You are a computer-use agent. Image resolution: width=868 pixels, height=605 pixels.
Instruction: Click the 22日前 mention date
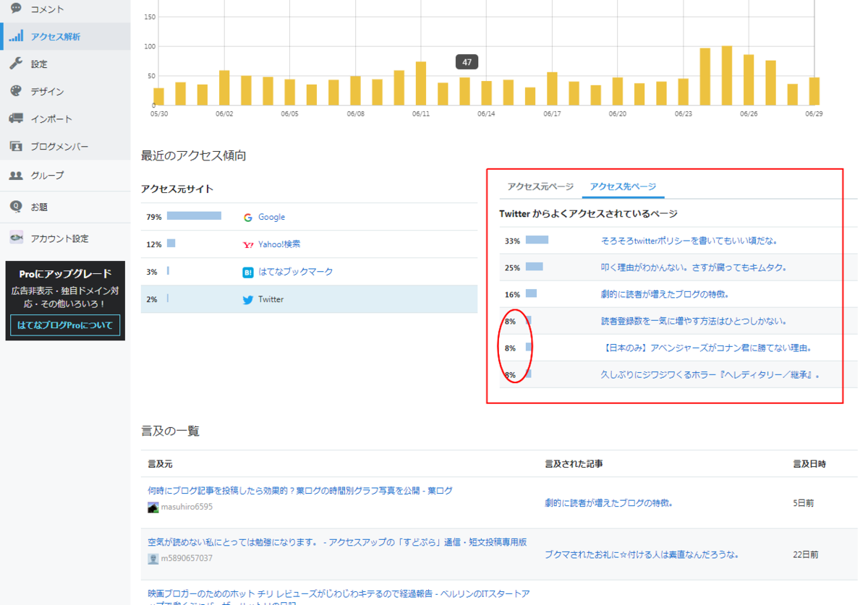(x=806, y=554)
